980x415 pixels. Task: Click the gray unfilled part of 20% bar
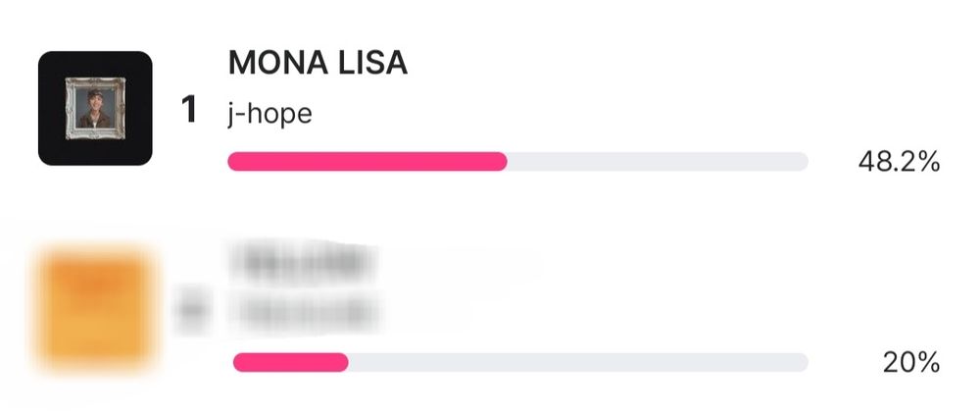tap(578, 362)
